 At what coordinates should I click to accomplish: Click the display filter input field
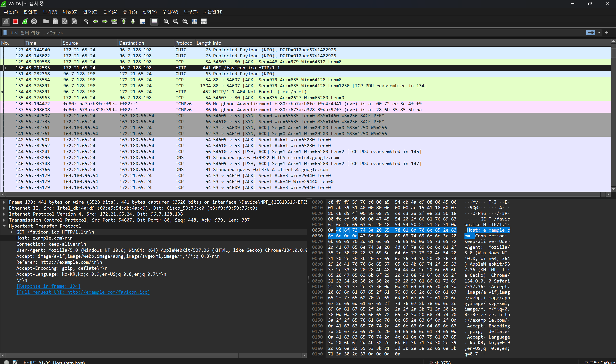[295, 33]
